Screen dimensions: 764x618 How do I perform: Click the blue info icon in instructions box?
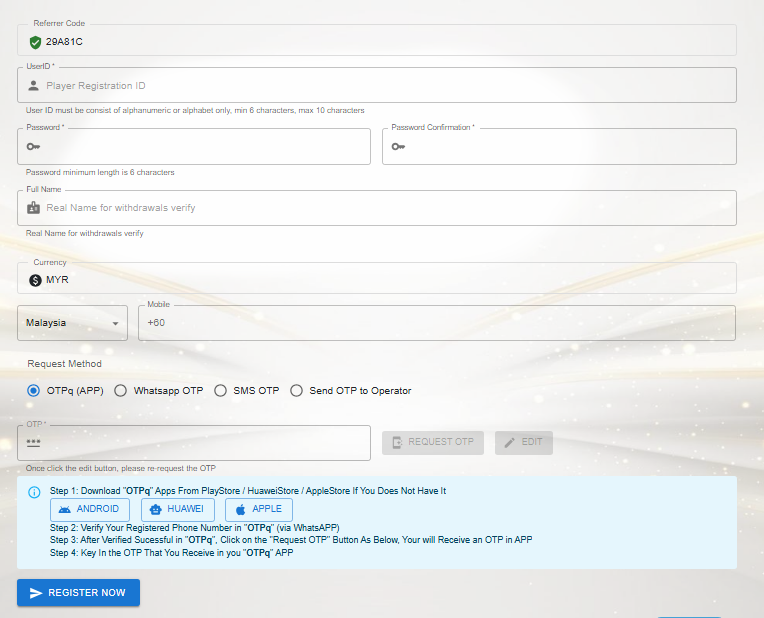coord(34,492)
